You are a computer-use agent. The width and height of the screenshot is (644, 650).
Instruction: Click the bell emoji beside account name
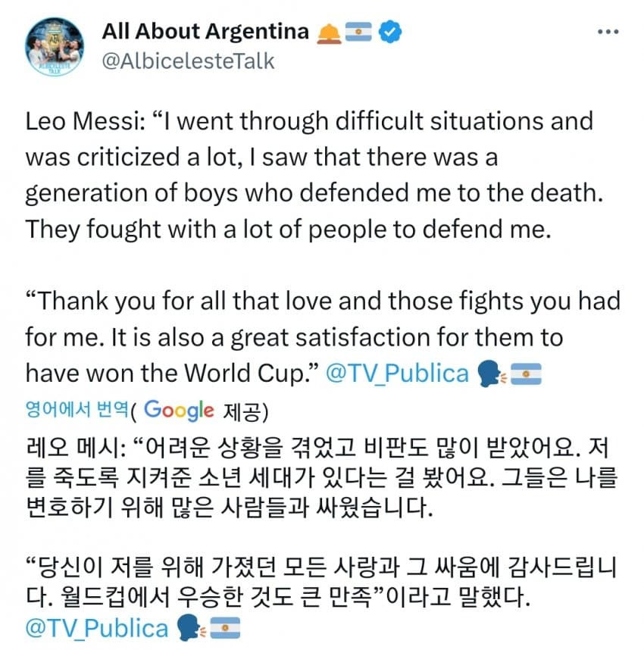(x=329, y=33)
